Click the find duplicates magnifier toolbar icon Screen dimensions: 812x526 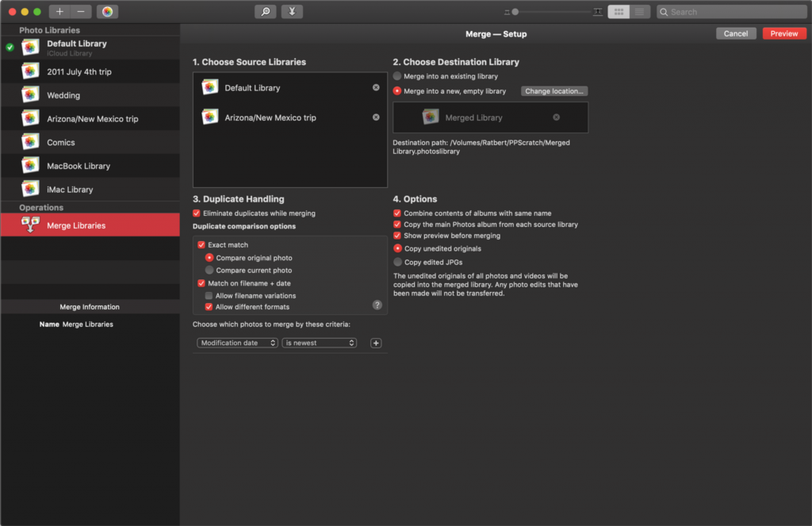click(x=265, y=12)
